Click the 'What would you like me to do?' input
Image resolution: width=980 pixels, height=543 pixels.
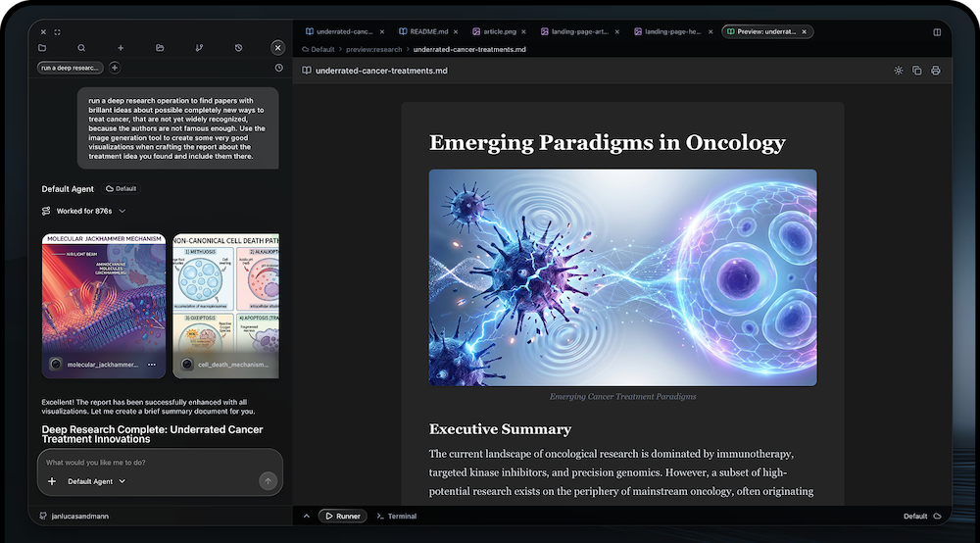pos(157,462)
